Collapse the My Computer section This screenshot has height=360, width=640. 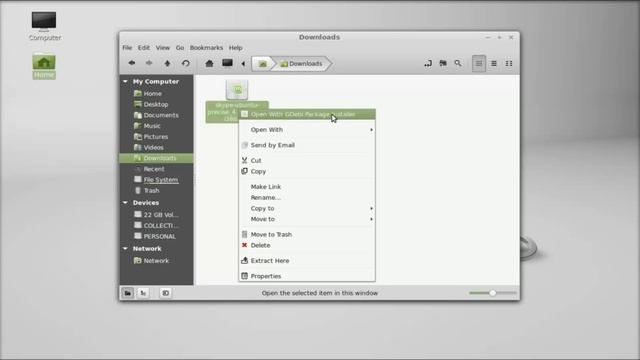pos(125,82)
